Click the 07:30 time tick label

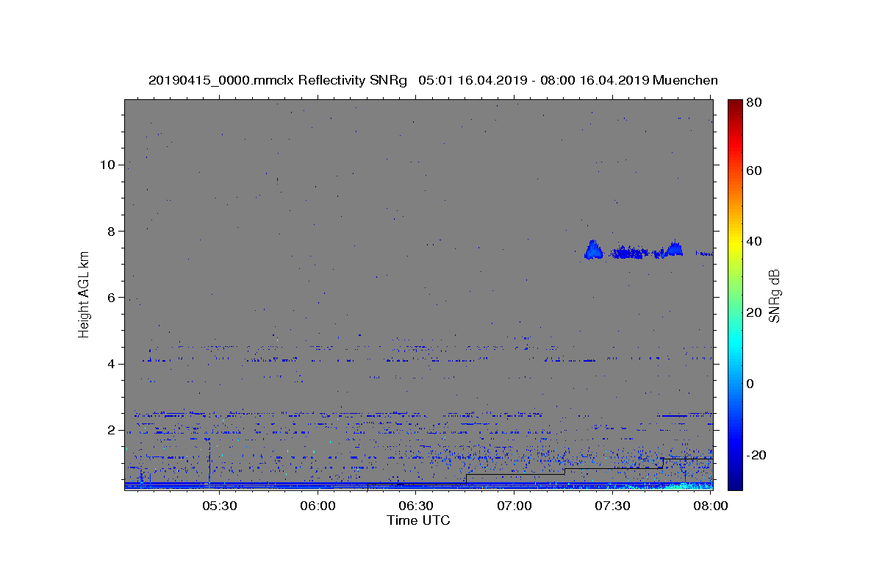(612, 506)
